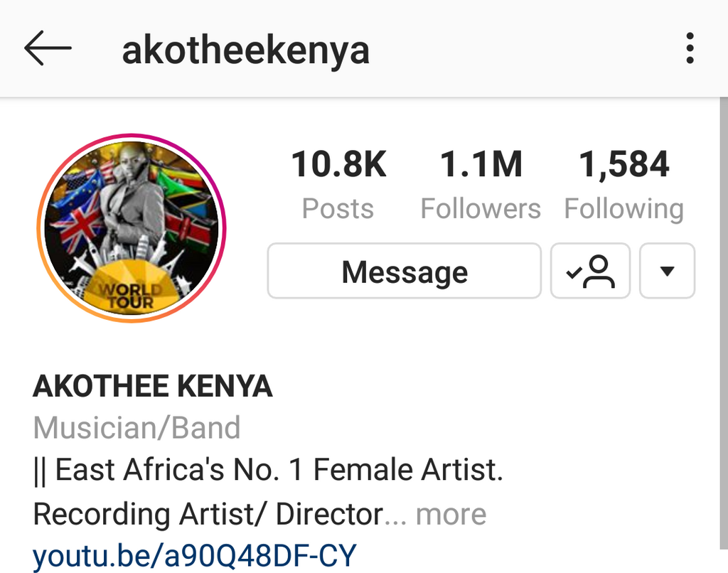Image resolution: width=728 pixels, height=573 pixels.
Task: Expand suggested accounts dropdown arrow
Action: tap(667, 271)
